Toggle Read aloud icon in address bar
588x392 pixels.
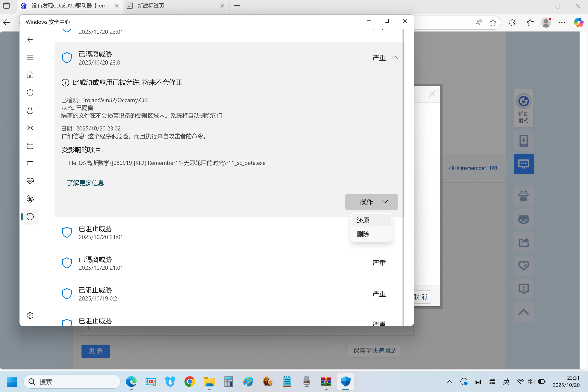pos(479,22)
